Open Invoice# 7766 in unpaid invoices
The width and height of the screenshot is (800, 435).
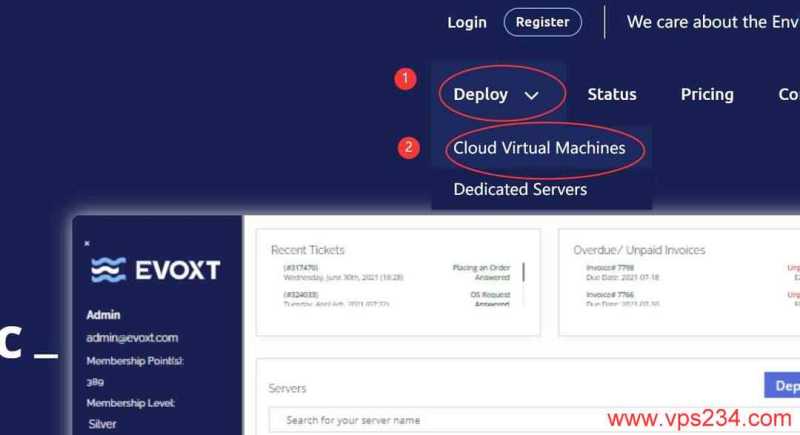(614, 295)
